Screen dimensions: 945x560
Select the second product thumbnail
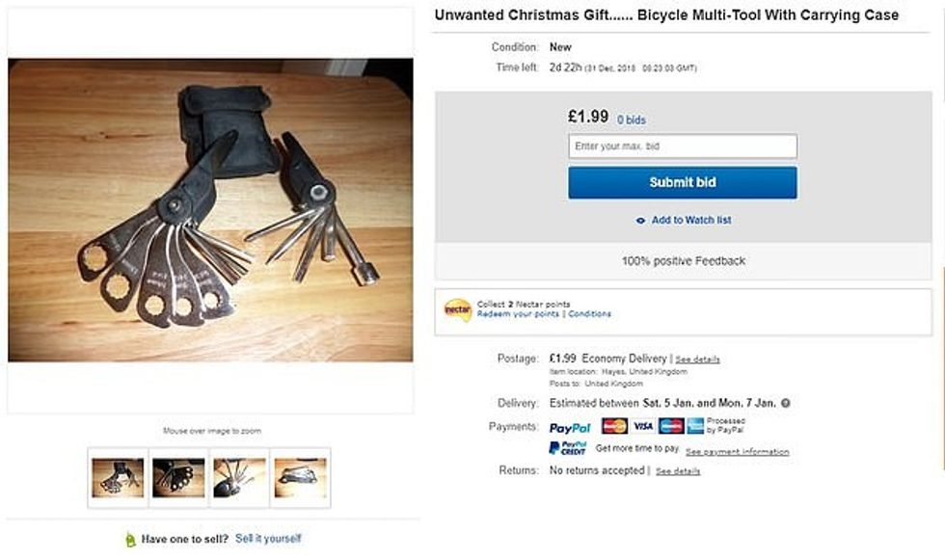[178, 477]
